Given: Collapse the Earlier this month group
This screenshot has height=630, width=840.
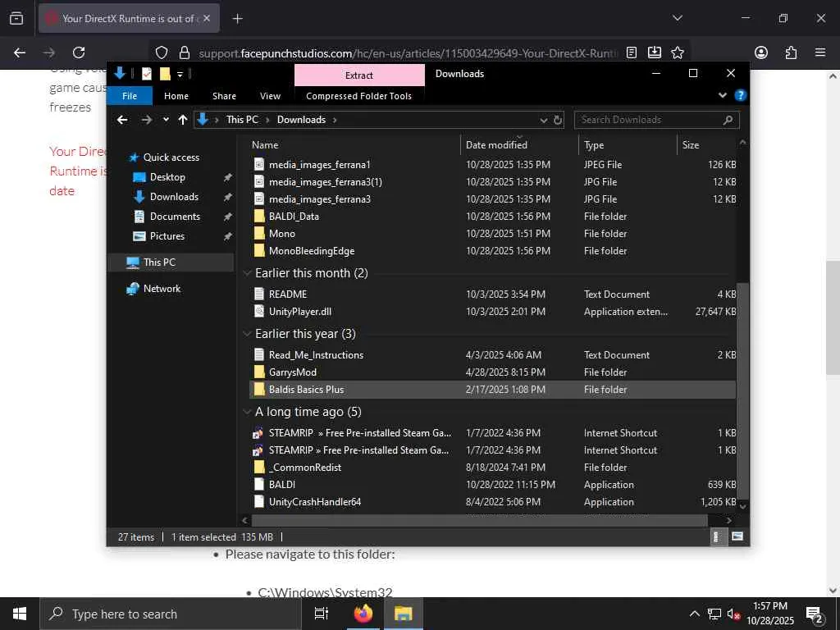Looking at the screenshot, I should (247, 273).
